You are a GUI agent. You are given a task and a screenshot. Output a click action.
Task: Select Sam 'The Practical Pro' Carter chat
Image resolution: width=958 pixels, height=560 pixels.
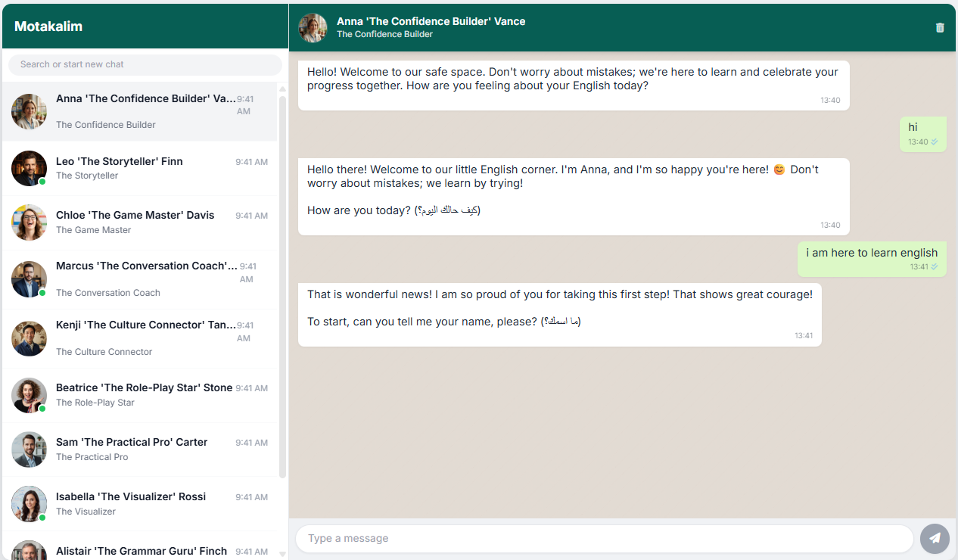(x=139, y=450)
